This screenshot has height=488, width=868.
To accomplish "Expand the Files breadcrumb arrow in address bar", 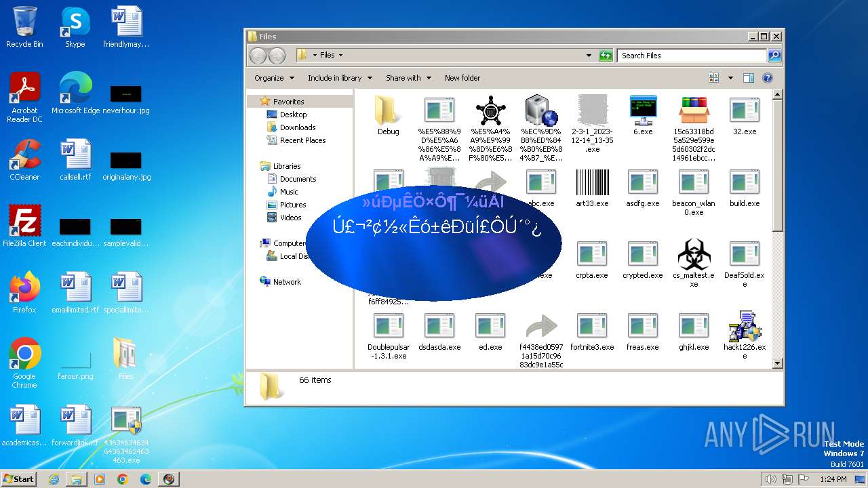I will click(x=340, y=55).
